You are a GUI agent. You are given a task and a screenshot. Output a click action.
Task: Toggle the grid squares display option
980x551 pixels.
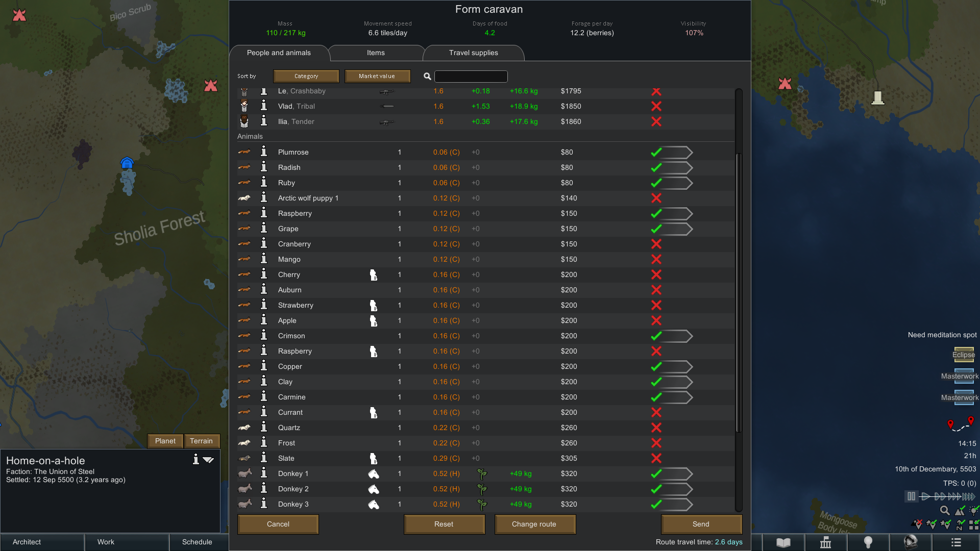coord(974,524)
